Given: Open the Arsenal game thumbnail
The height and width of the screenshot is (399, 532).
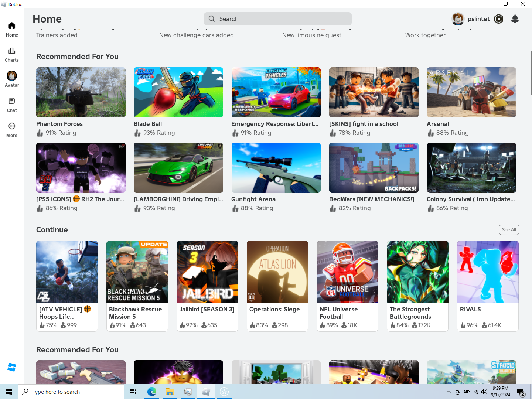Looking at the screenshot, I should 471,92.
